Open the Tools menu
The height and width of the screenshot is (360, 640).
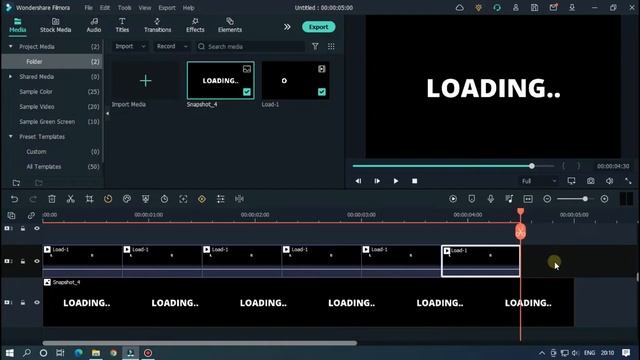coord(124,8)
